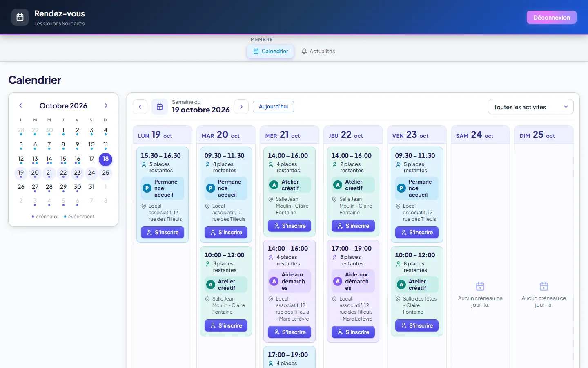
Task: Show previous month in mini calendar
Action: tap(20, 105)
